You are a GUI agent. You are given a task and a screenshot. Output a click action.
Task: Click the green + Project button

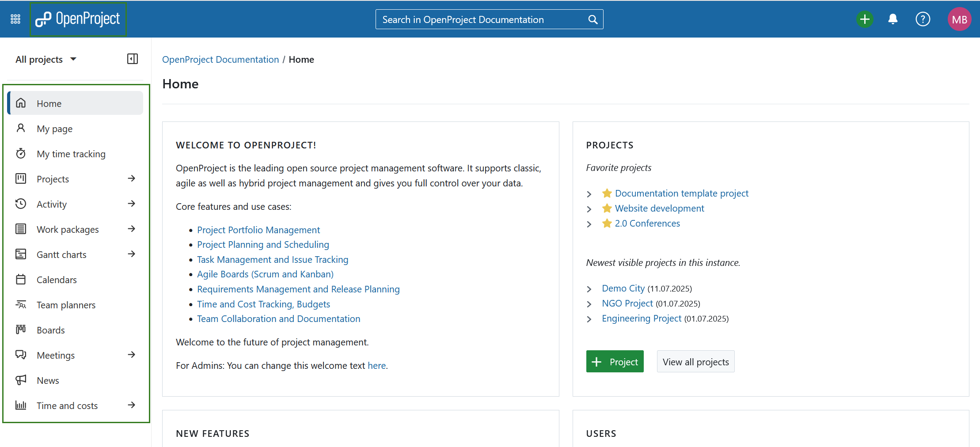point(615,361)
